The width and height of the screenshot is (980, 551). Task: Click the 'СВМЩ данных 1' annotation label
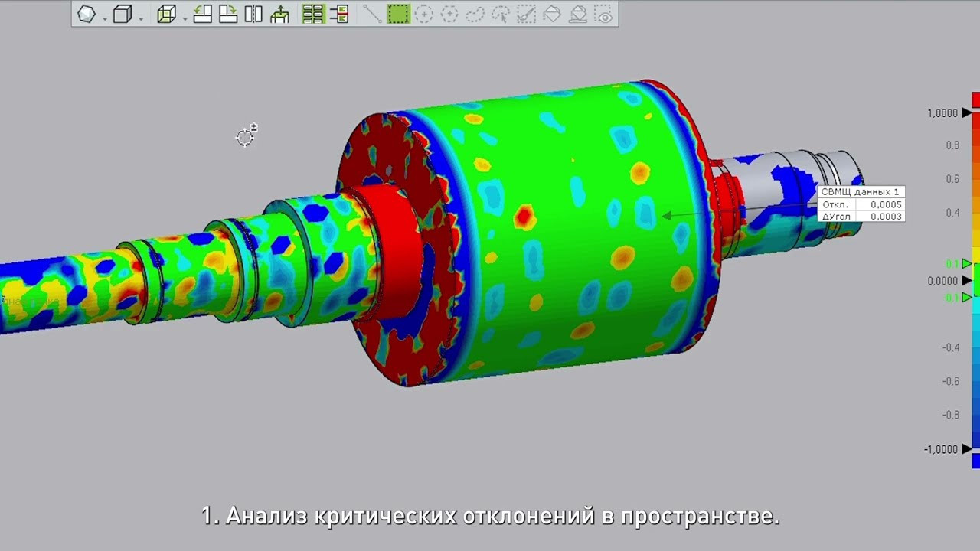(x=860, y=192)
